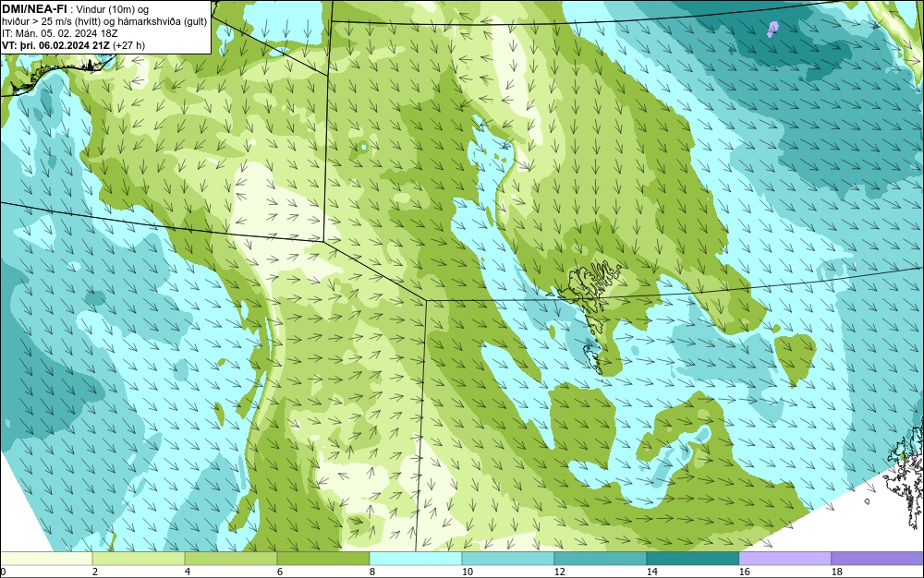Viewport: 924px width, 578px height.
Task: Click the 6–8 m/s olive green legend swatch
Action: pos(323,559)
